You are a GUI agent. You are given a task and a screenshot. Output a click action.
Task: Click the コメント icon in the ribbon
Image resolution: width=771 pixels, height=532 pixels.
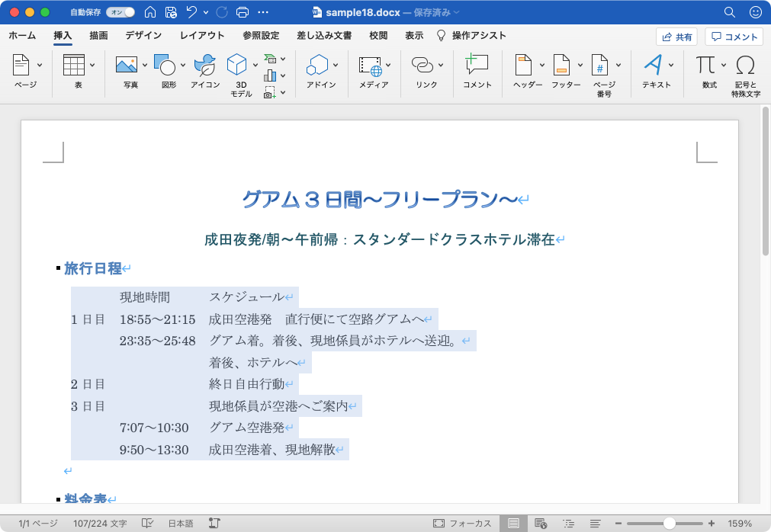(477, 66)
